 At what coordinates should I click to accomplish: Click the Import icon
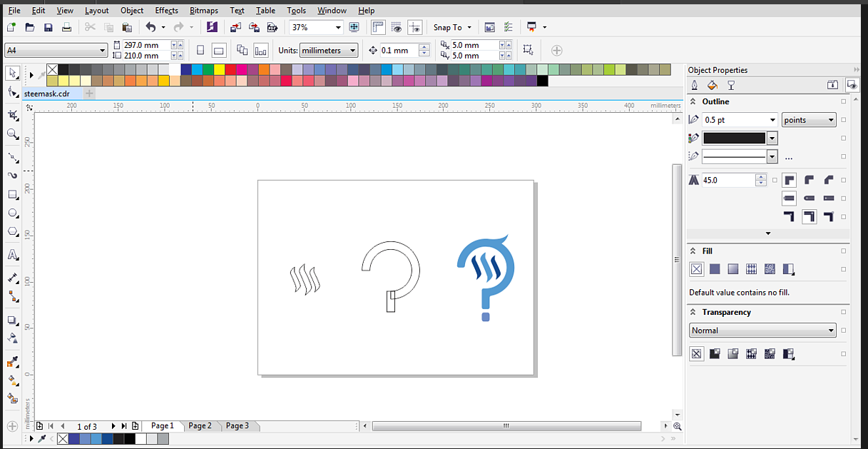click(x=236, y=27)
